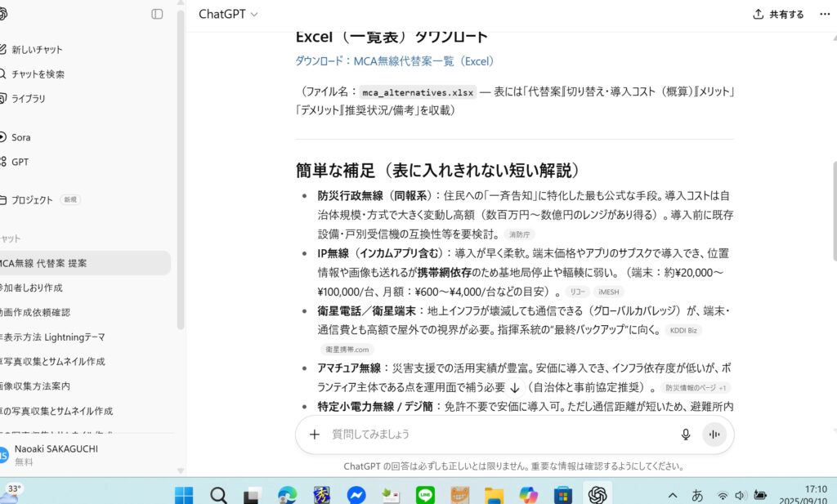Open the リコー source citation chip

(577, 292)
